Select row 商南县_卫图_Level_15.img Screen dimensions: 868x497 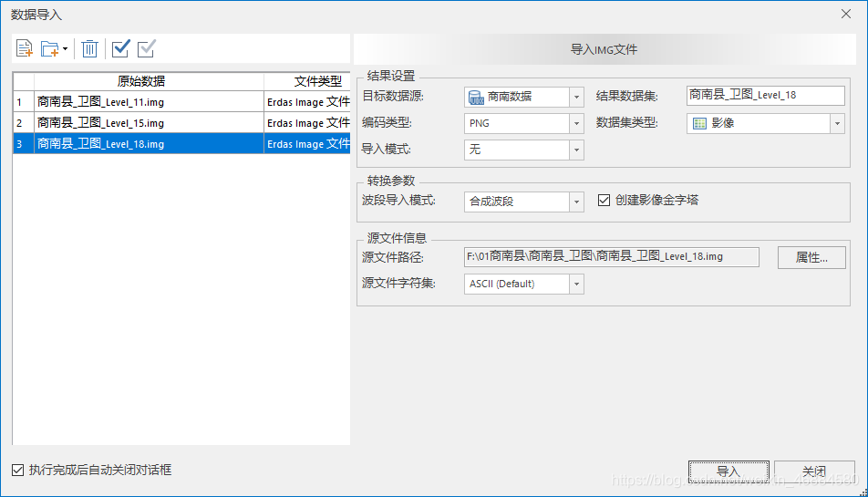181,123
